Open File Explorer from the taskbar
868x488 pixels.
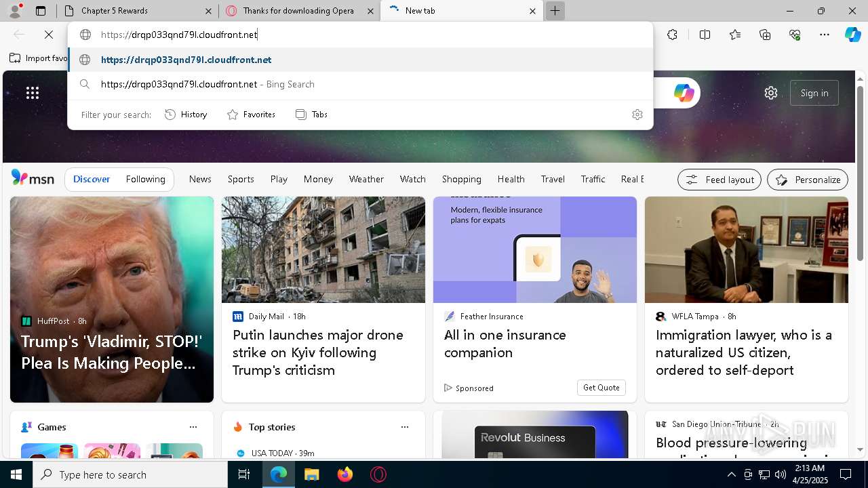coord(311,474)
